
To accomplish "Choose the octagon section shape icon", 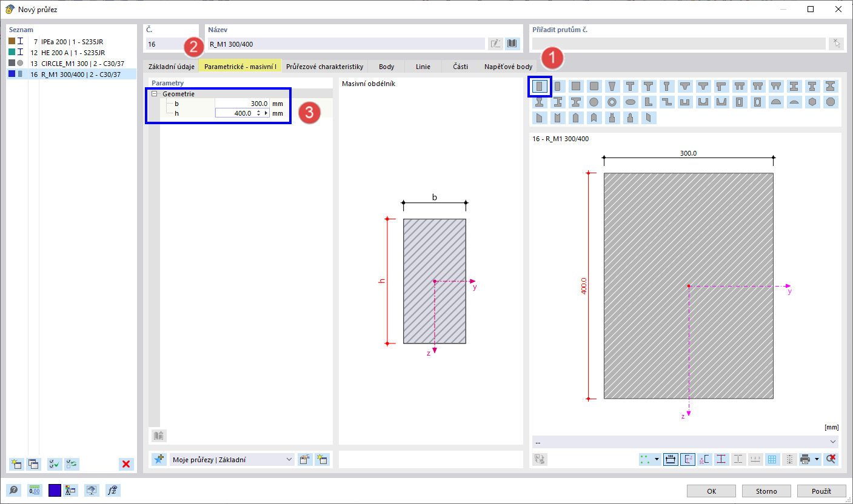I will tap(831, 102).
